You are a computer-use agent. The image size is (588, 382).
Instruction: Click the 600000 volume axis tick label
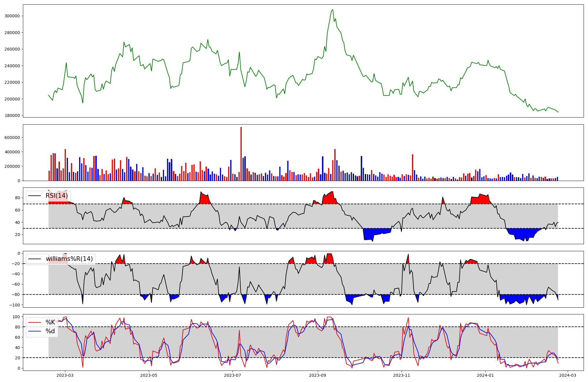[x=12, y=138]
